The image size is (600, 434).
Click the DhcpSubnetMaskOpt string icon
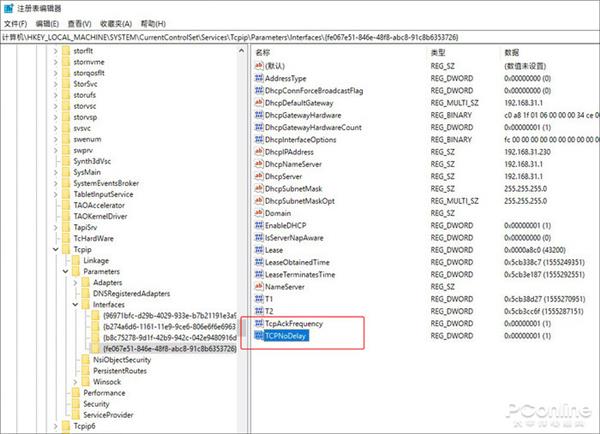[259, 201]
